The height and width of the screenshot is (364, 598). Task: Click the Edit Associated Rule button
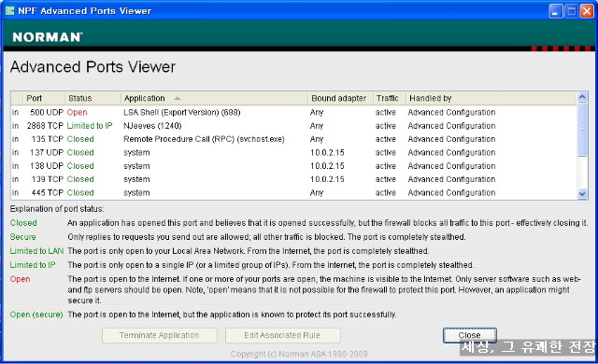tap(282, 335)
